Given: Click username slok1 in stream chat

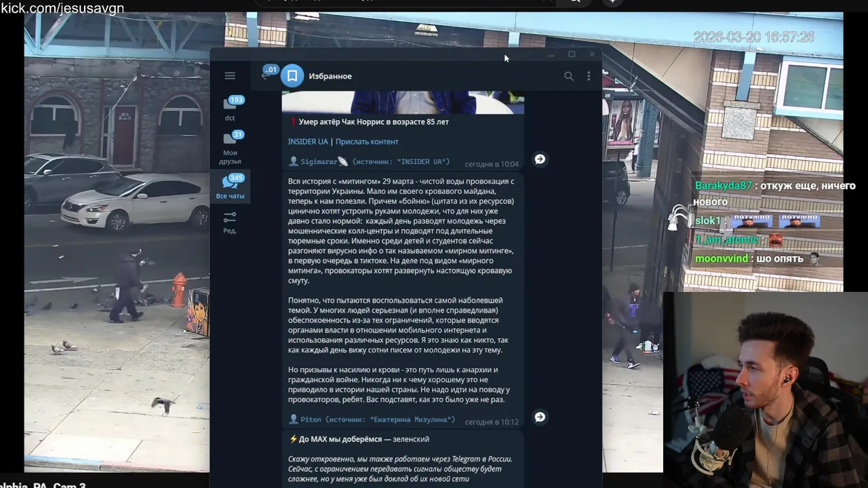Looking at the screenshot, I should coord(708,221).
